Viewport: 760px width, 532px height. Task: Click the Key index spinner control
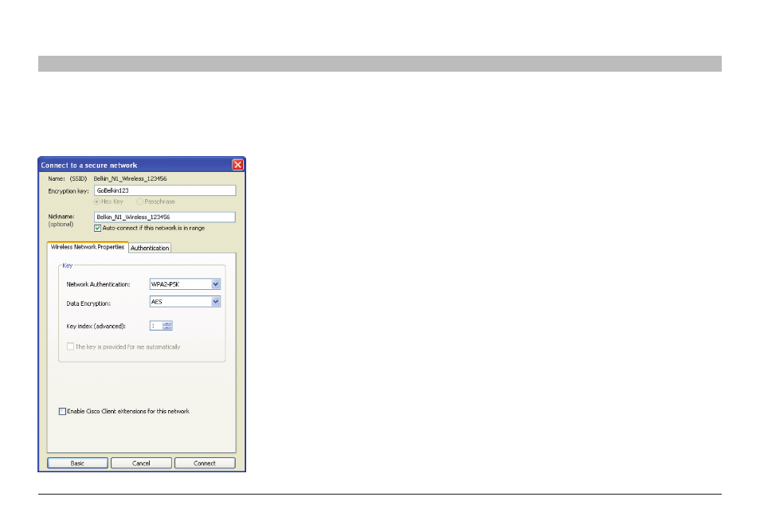167,326
